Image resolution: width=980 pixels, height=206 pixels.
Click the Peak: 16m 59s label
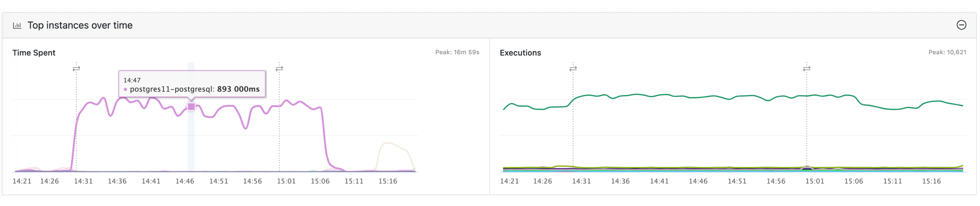[x=457, y=53]
